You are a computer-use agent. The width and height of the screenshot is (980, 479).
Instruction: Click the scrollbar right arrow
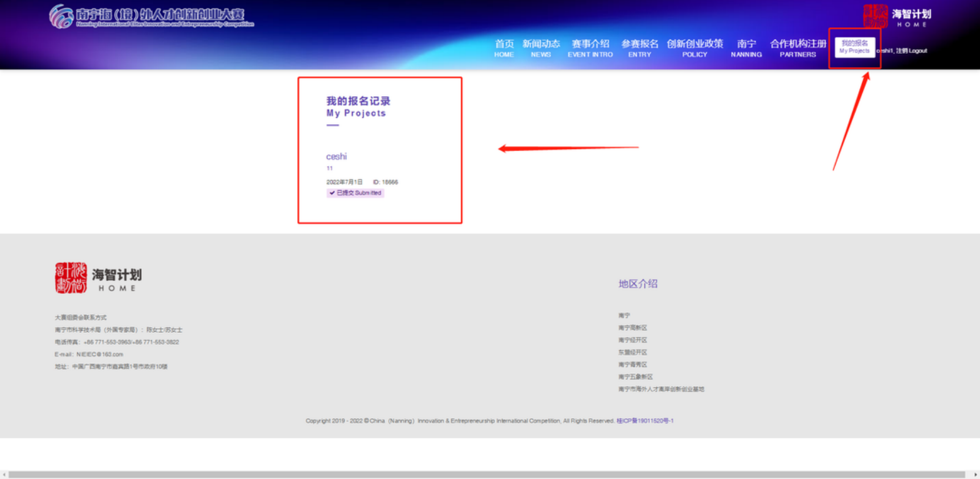point(976,475)
